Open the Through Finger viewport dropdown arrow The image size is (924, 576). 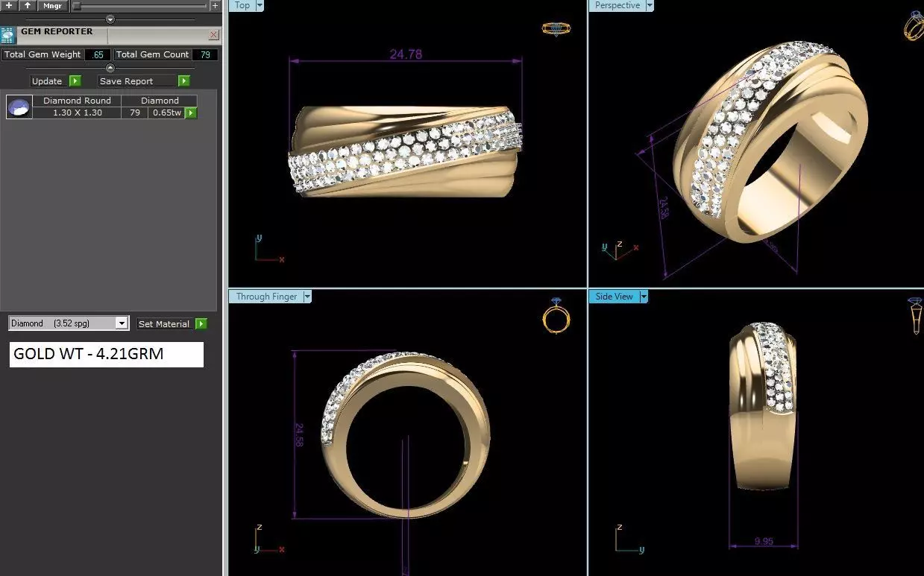tap(308, 297)
